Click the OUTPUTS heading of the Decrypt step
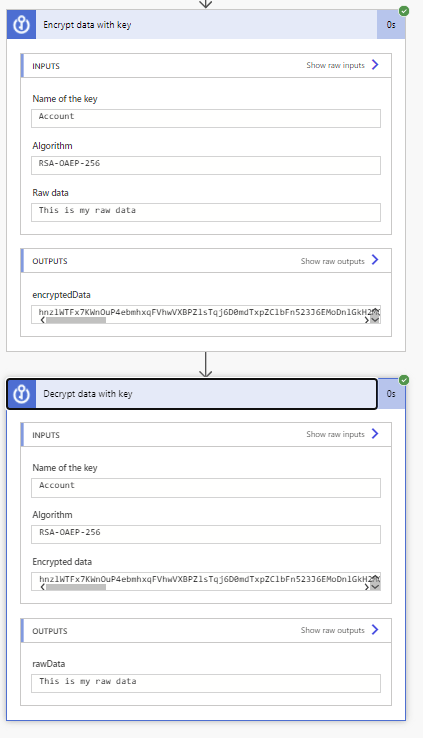Viewport: 423px width, 738px height. click(50, 631)
